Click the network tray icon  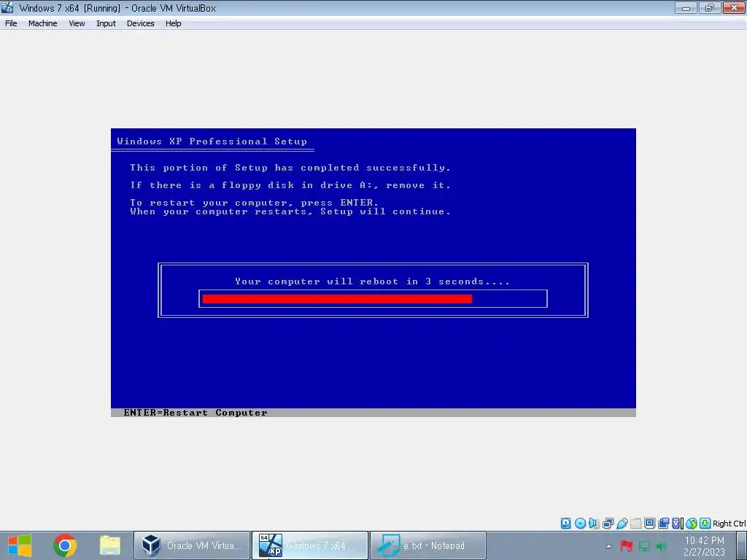coord(644,546)
